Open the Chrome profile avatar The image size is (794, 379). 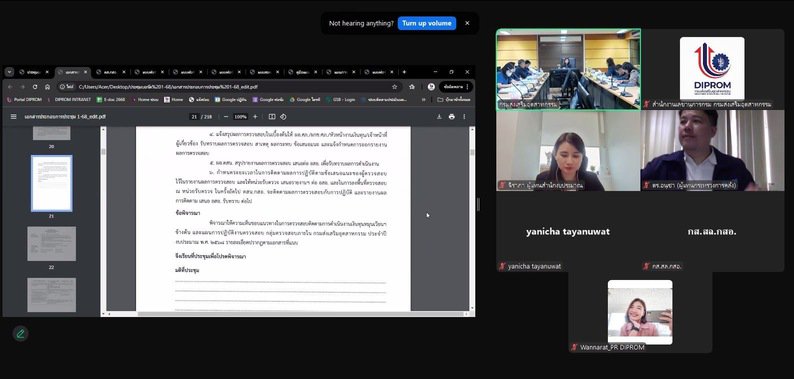pos(431,87)
